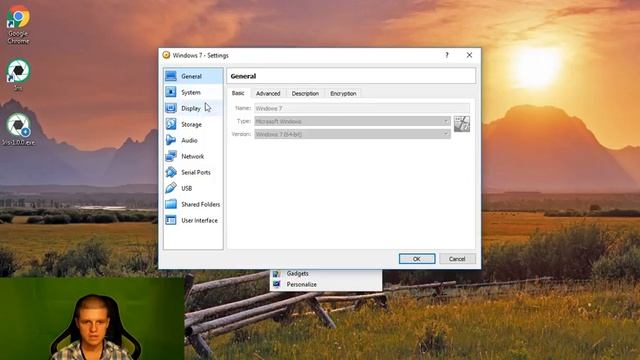Select the Audio label in sidebar

tap(189, 140)
